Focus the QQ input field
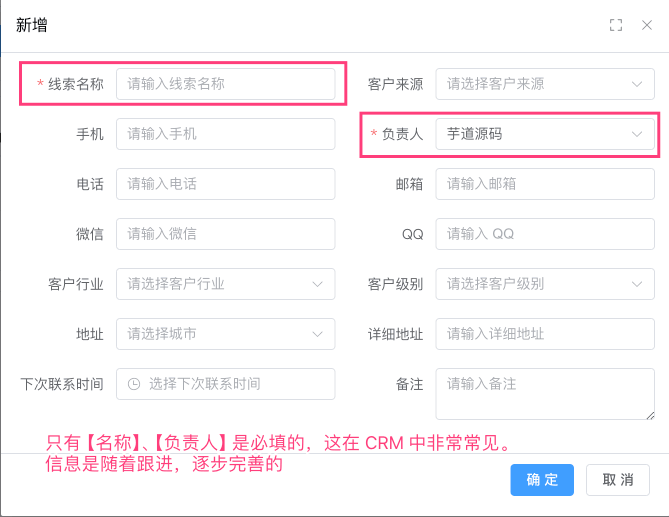 coord(545,234)
